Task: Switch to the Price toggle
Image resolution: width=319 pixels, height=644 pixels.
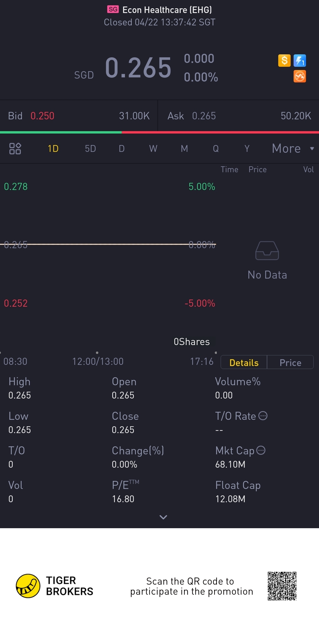Action: click(x=290, y=362)
